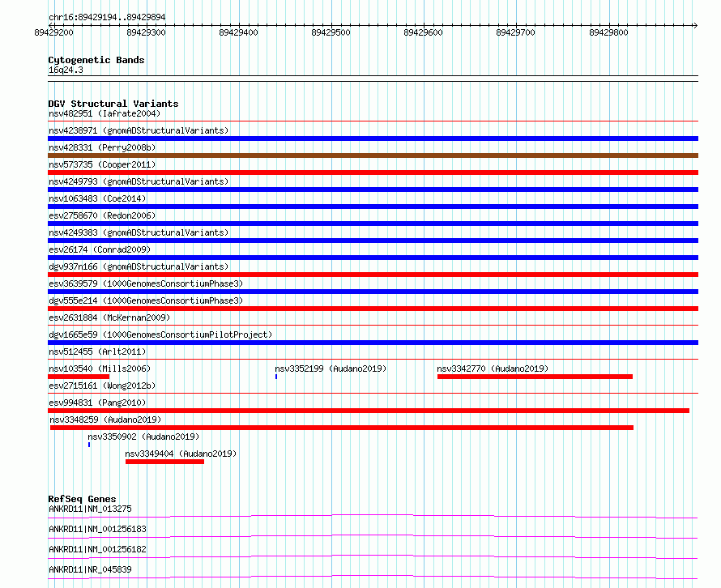The width and height of the screenshot is (721, 588).
Task: Open dgv937n166 gnomAD variant label
Action: click(139, 266)
